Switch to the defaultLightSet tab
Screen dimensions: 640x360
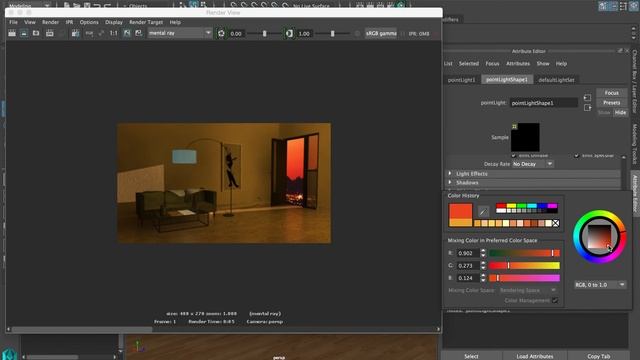coord(556,80)
